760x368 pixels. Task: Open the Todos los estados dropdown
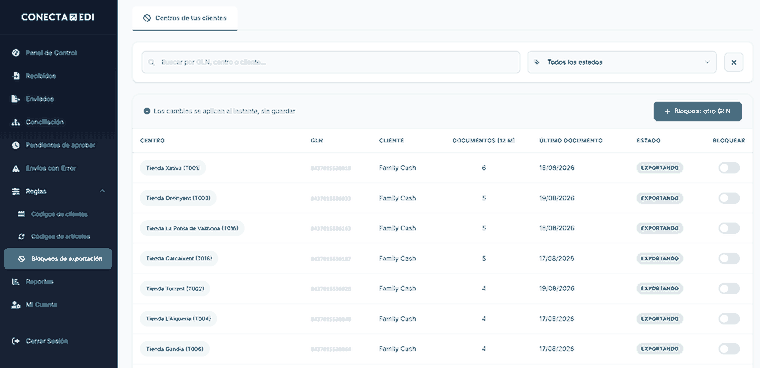click(622, 63)
